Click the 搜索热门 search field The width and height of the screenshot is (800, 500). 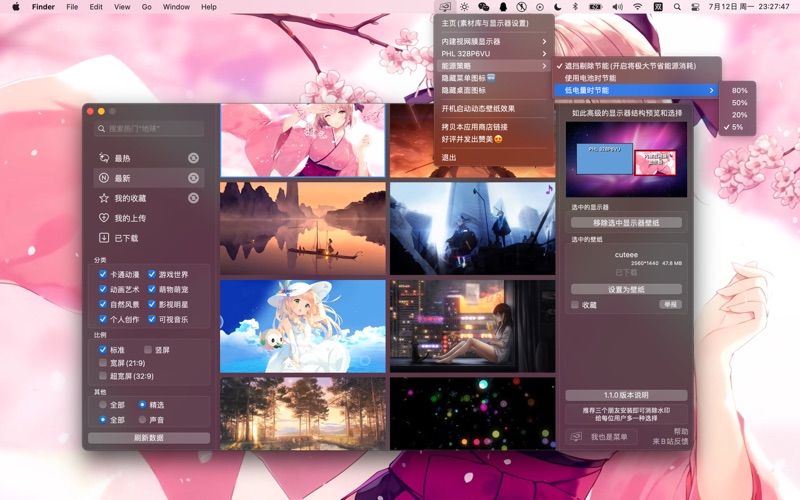pos(149,129)
